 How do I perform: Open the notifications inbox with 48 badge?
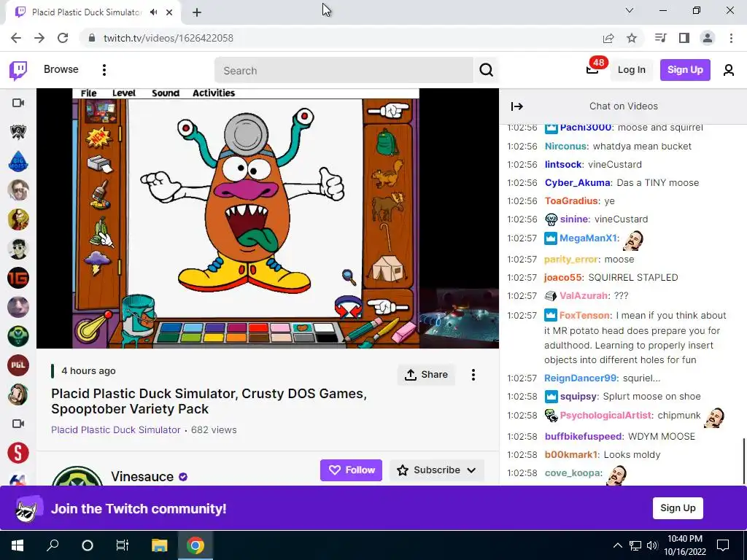coord(592,70)
